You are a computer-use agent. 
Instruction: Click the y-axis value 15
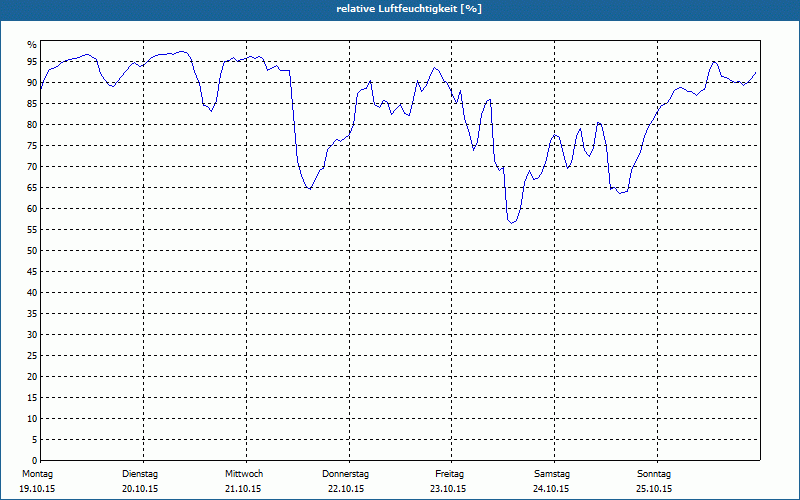32,397
